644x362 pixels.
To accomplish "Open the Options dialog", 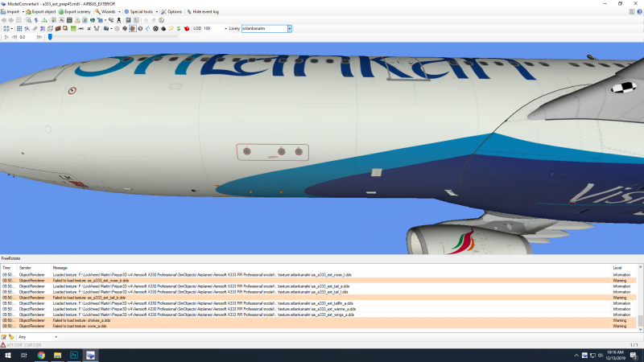I will pyautogui.click(x=171, y=12).
